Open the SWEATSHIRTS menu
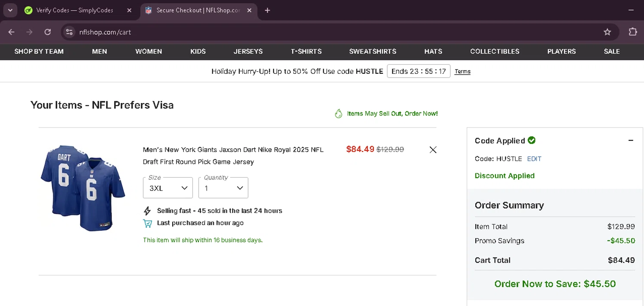 pos(373,52)
